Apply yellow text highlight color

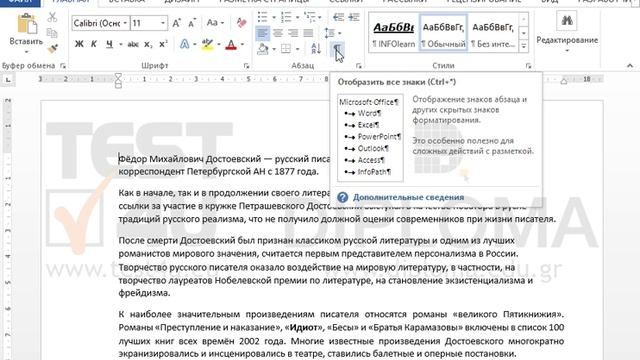coord(207,44)
